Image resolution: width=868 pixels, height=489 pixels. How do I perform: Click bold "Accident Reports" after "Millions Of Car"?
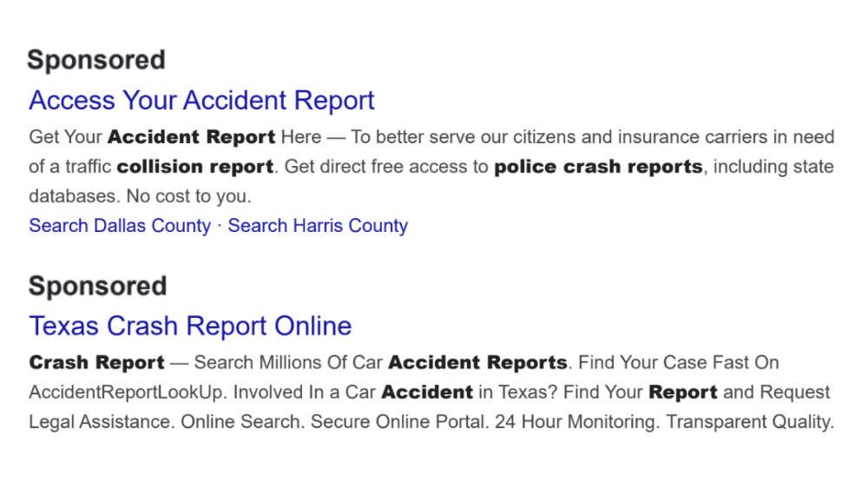pyautogui.click(x=477, y=362)
